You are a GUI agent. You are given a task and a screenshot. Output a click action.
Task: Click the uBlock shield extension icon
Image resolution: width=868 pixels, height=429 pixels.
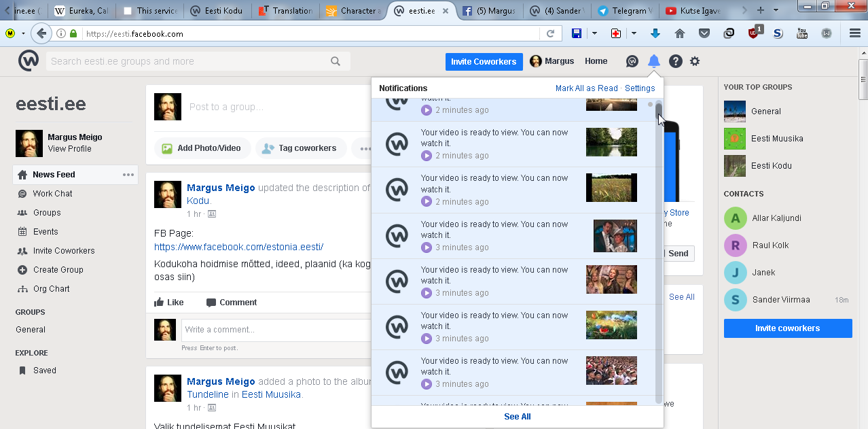(x=754, y=33)
